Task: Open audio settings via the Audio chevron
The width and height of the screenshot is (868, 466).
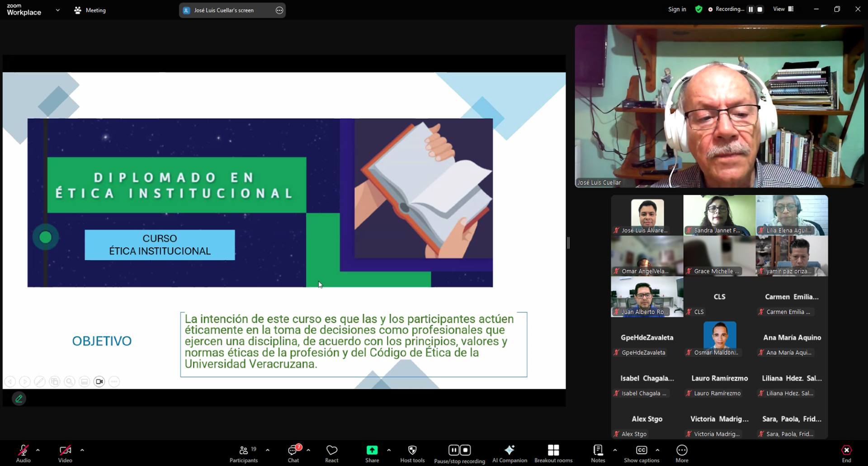Action: [x=38, y=450]
